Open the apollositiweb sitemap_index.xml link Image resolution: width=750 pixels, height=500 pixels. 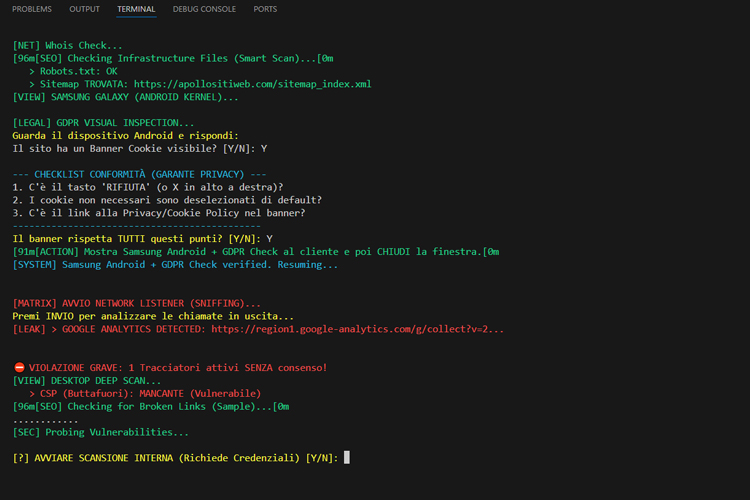point(255,84)
